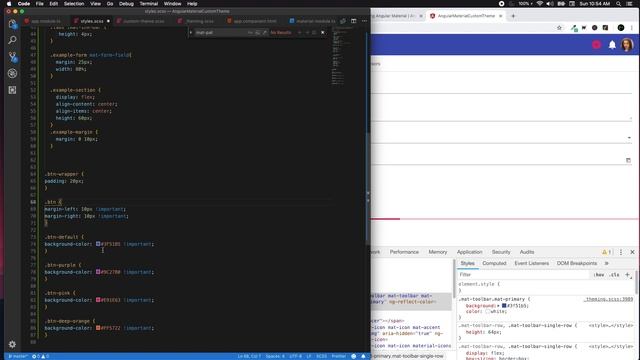Expand the background shorthand in DevTools
This screenshot has height=360, width=640.
498,306
